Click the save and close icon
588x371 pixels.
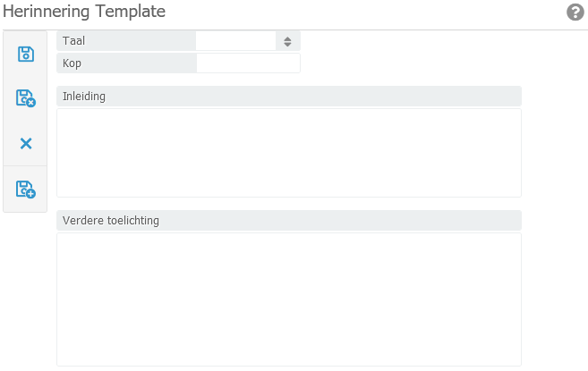coord(26,98)
